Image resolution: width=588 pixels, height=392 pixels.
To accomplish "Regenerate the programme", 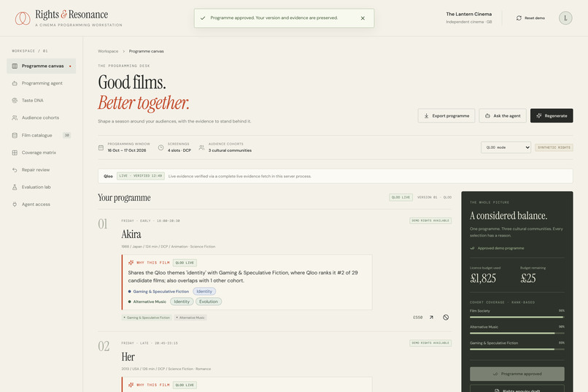I will 552,115.
